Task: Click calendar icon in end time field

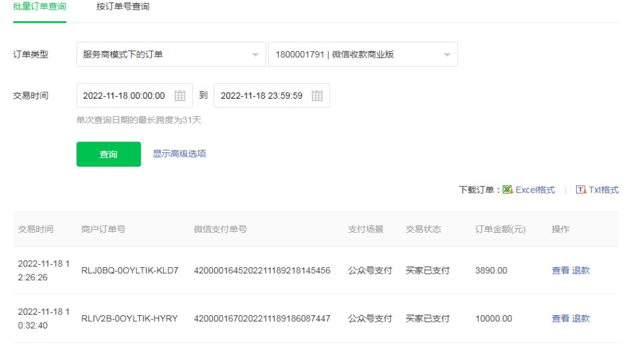Action: pyautogui.click(x=317, y=96)
